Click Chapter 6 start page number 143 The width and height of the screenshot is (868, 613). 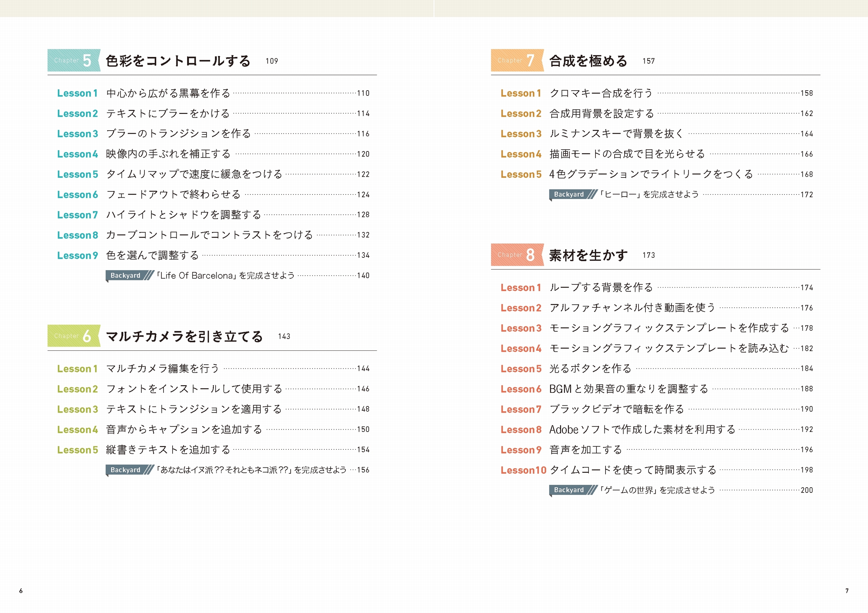click(x=284, y=336)
